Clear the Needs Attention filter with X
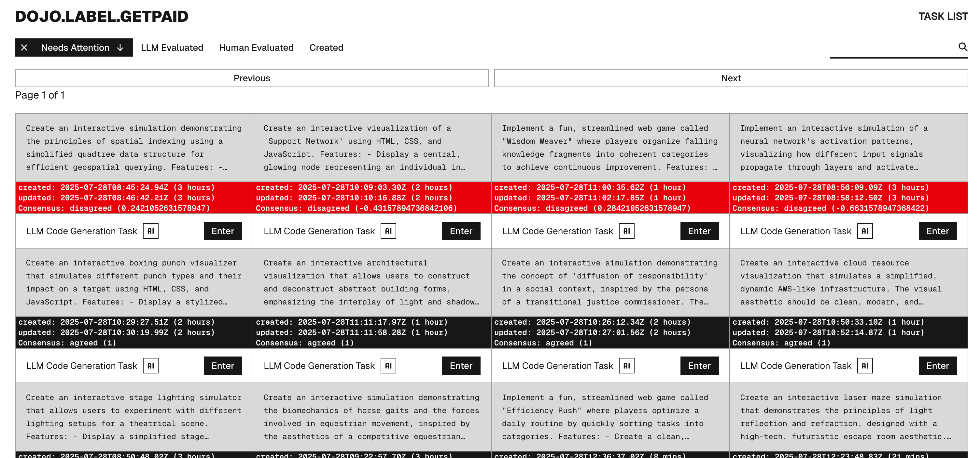Image resolution: width=980 pixels, height=458 pixels. coord(24,47)
